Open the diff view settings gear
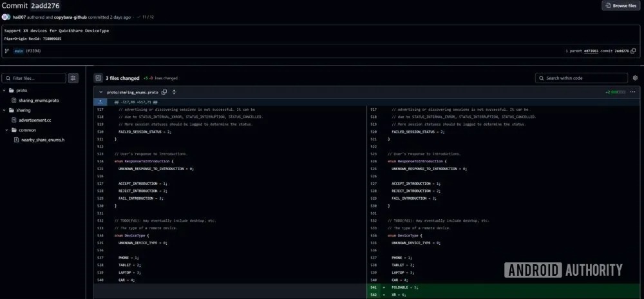The height and width of the screenshot is (299, 644). pos(635,78)
